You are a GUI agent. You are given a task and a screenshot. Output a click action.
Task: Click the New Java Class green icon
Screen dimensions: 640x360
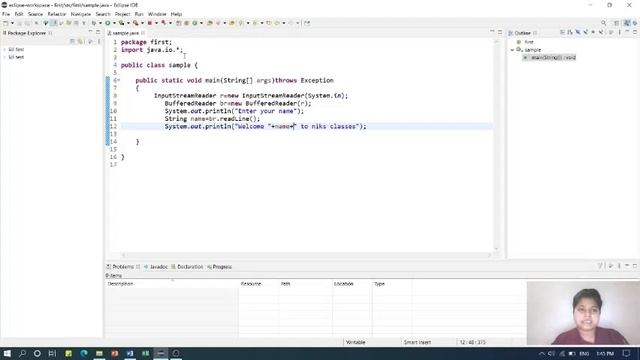(195, 23)
